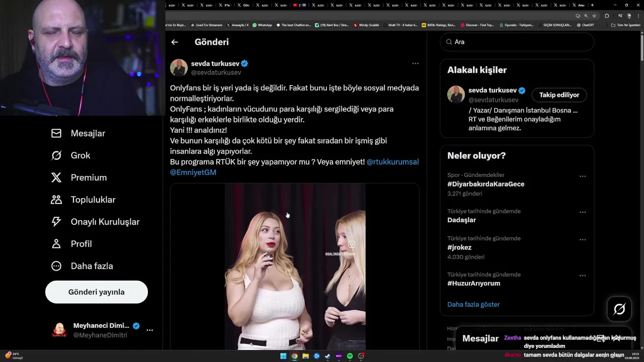Open the Profil person icon
Viewport: 644px width, 362px height.
pos(56,244)
